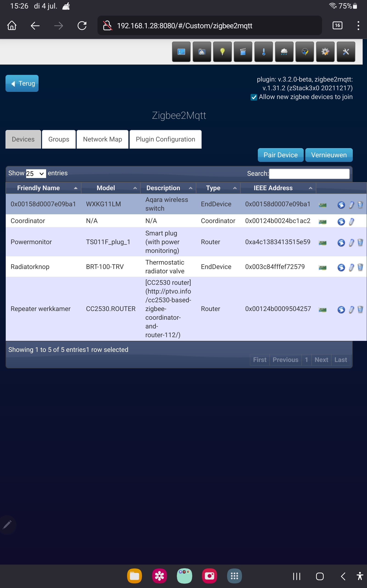Select the Plugin Configuration tab

click(166, 139)
